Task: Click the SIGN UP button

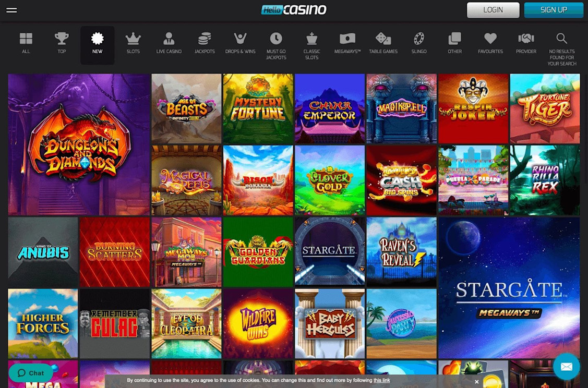Action: [554, 10]
